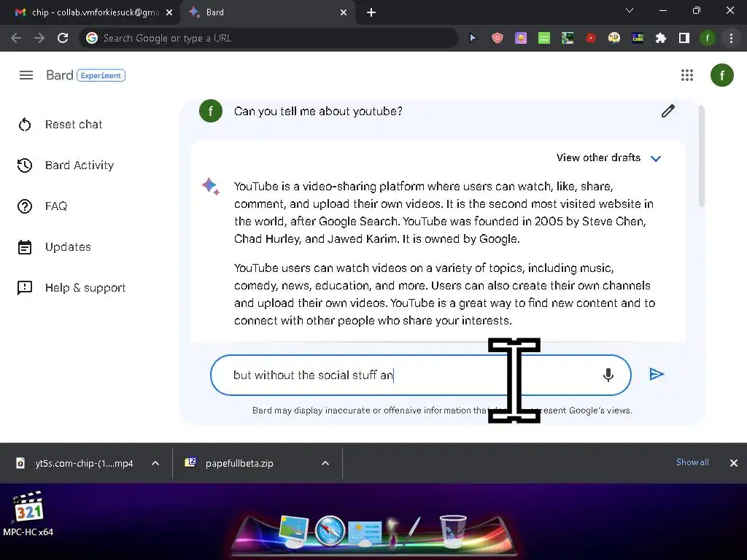Image resolution: width=747 pixels, height=560 pixels.
Task: Toggle the Chrome side panel icon
Action: tap(684, 38)
